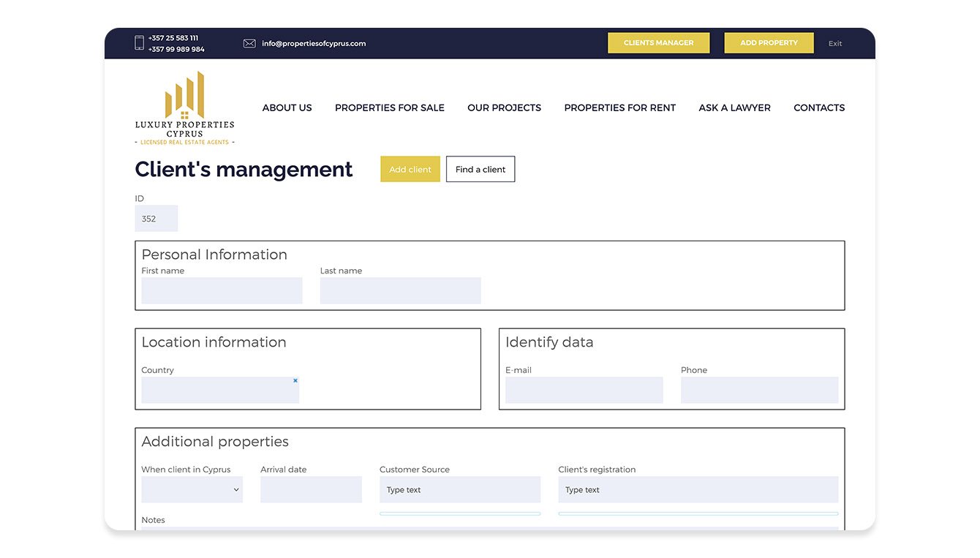This screenshot has width=980, height=558.
Task: Click into the Arrival date field
Action: pyautogui.click(x=311, y=490)
